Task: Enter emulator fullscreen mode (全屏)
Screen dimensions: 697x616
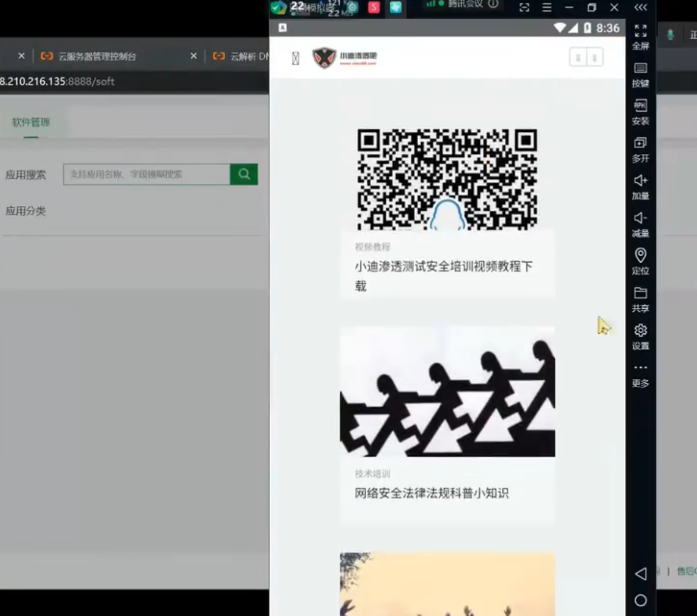Action: click(x=640, y=38)
